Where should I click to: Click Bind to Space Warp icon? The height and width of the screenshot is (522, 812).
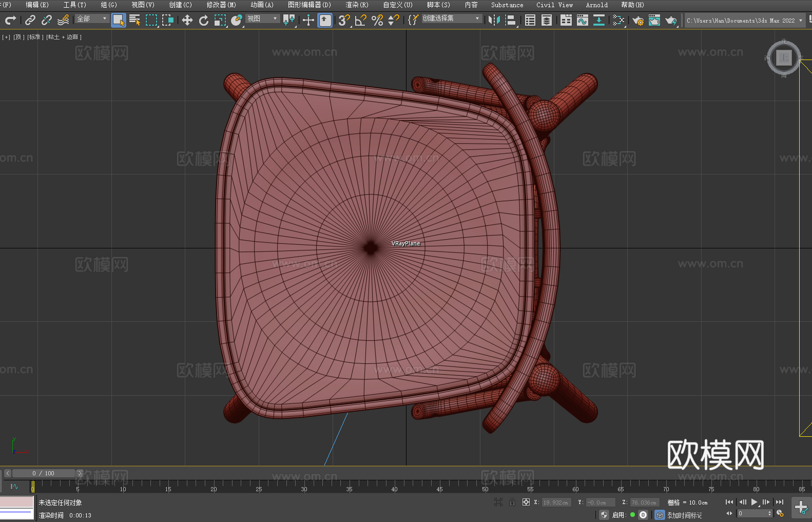point(63,20)
